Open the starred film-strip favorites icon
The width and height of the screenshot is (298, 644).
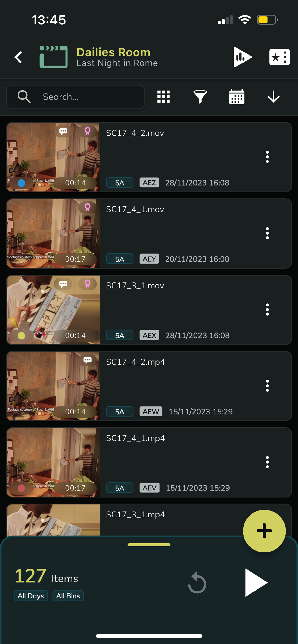click(280, 57)
